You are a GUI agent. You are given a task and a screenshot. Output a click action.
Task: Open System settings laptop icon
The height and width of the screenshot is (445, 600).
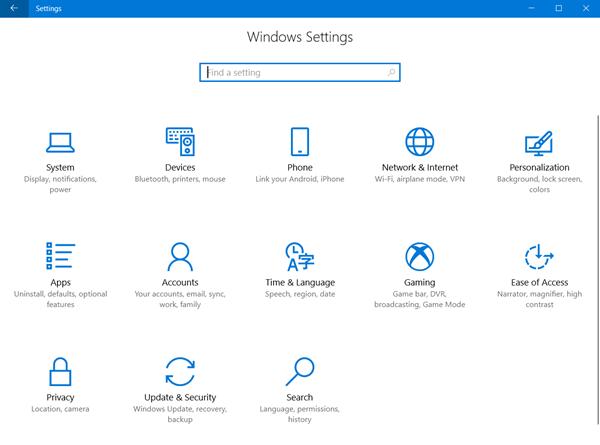point(60,142)
